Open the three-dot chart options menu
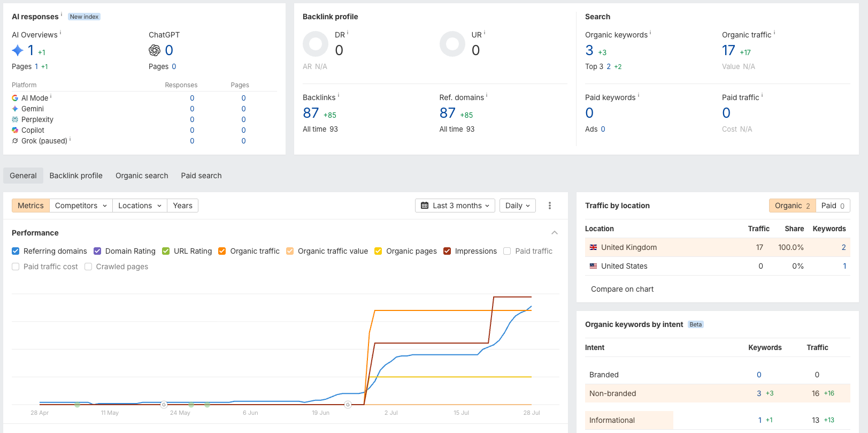The image size is (868, 433). tap(550, 206)
